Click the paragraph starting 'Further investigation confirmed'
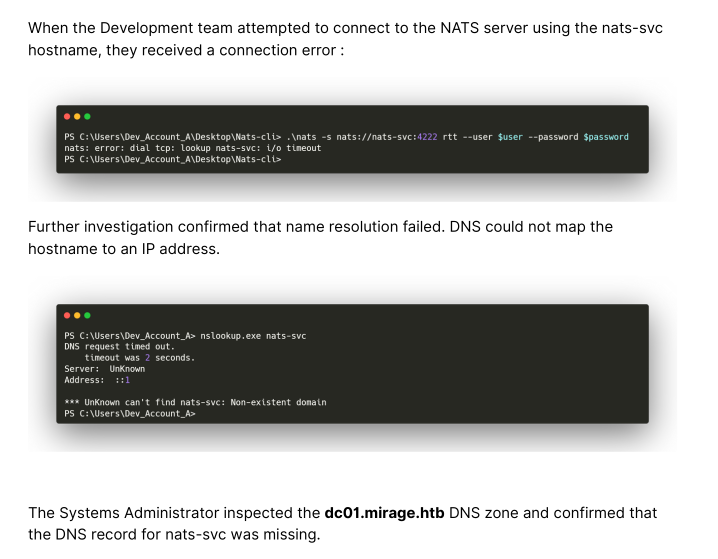718x559 pixels. tap(320, 237)
